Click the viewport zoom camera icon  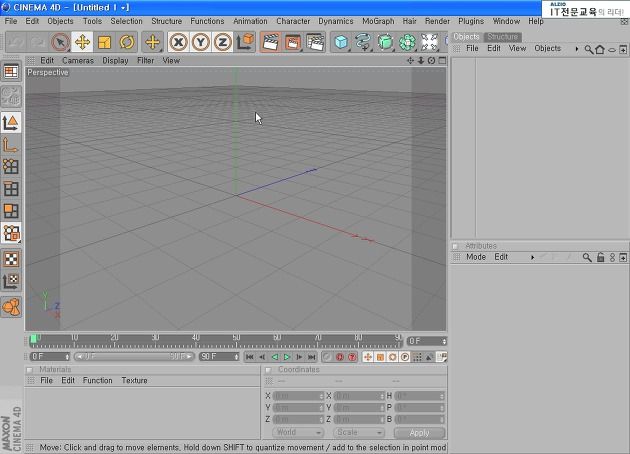[421, 60]
